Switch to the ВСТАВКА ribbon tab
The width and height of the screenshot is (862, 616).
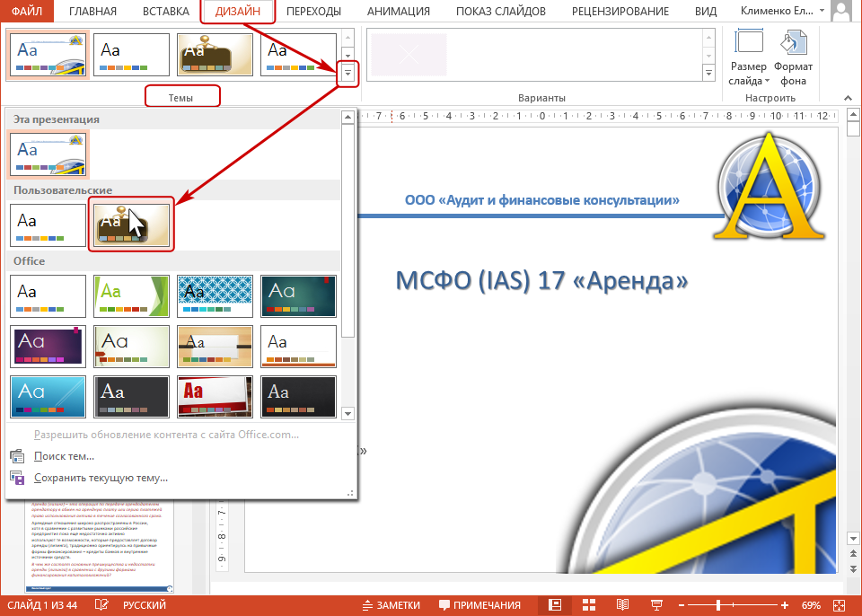[x=166, y=11]
